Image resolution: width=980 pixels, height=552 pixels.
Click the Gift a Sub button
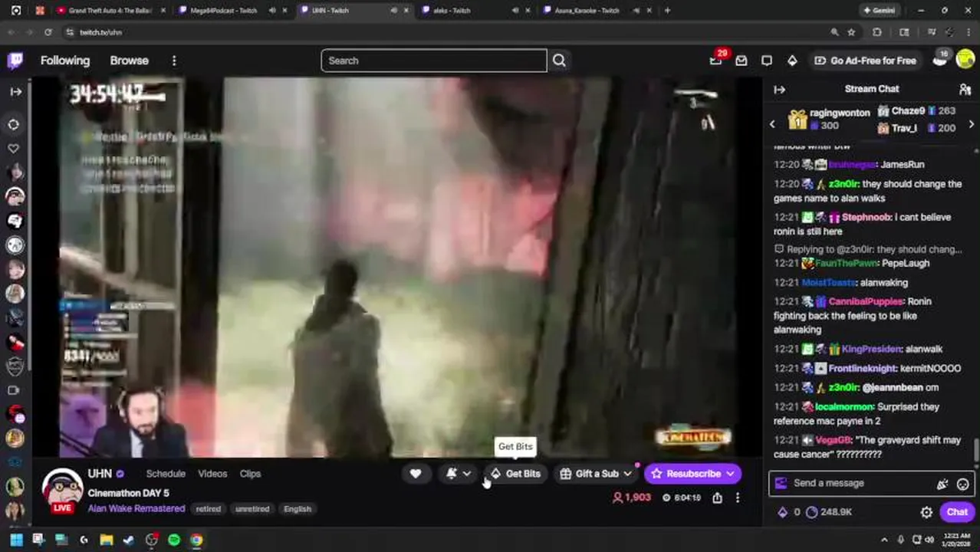[589, 474]
